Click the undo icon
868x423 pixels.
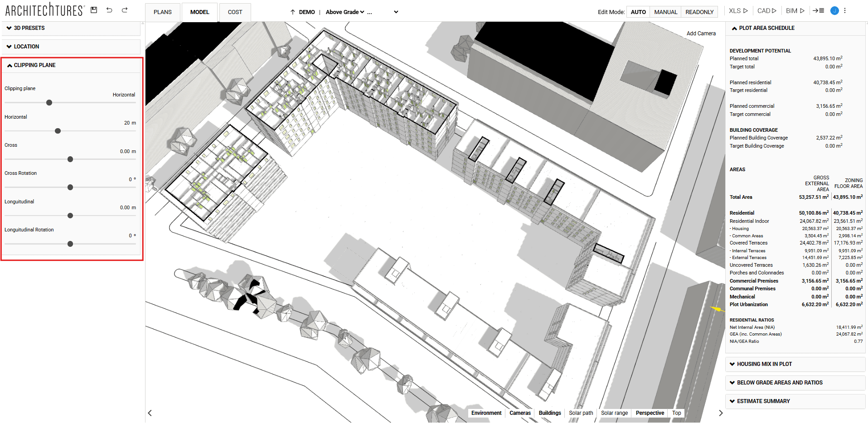(x=109, y=10)
